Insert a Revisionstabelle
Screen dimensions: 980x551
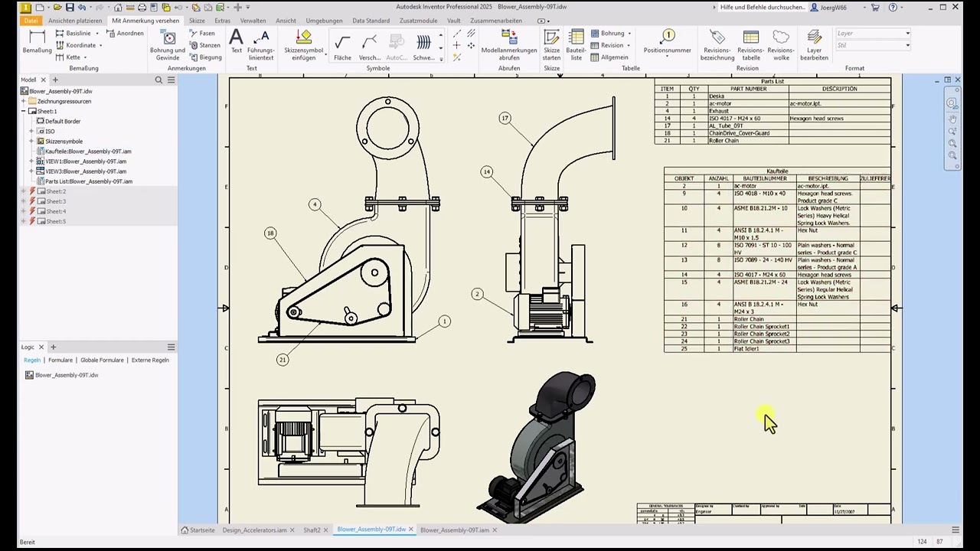(x=751, y=46)
